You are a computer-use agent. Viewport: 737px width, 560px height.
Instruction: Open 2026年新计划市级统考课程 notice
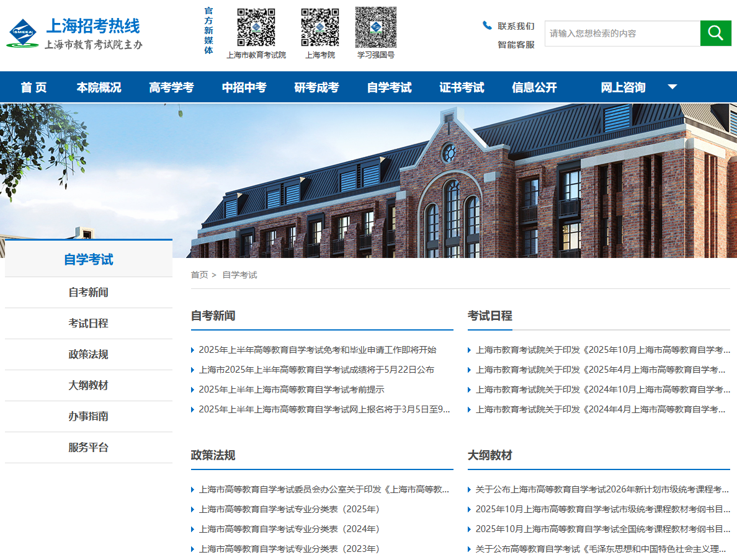click(602, 489)
